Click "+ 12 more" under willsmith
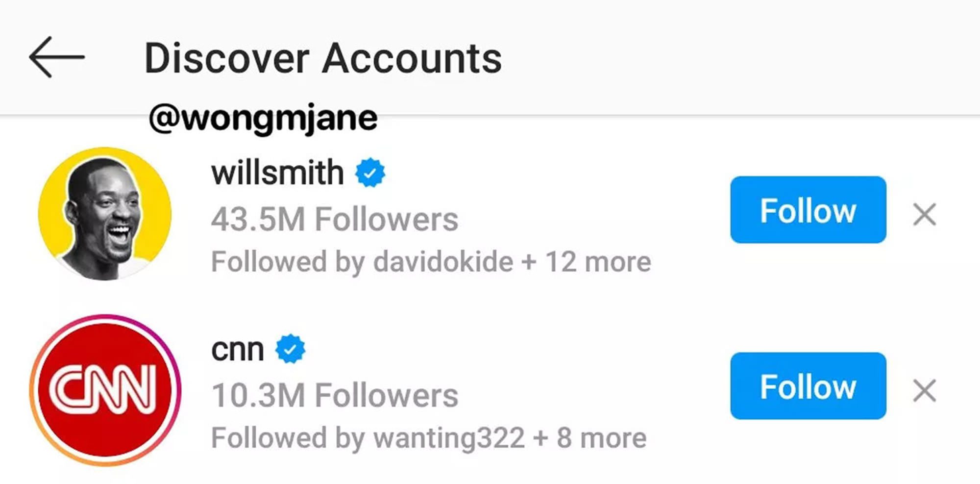This screenshot has height=484, width=980. pos(586,261)
